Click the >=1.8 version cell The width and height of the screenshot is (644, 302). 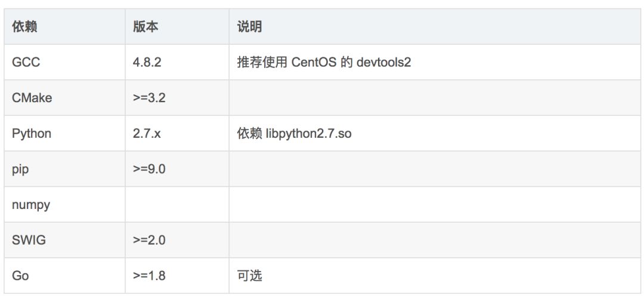click(149, 276)
